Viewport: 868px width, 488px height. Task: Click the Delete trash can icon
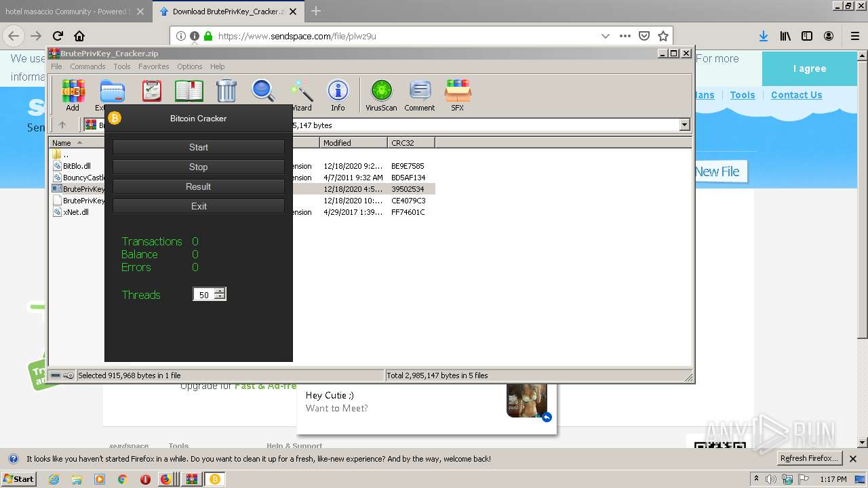click(x=226, y=91)
